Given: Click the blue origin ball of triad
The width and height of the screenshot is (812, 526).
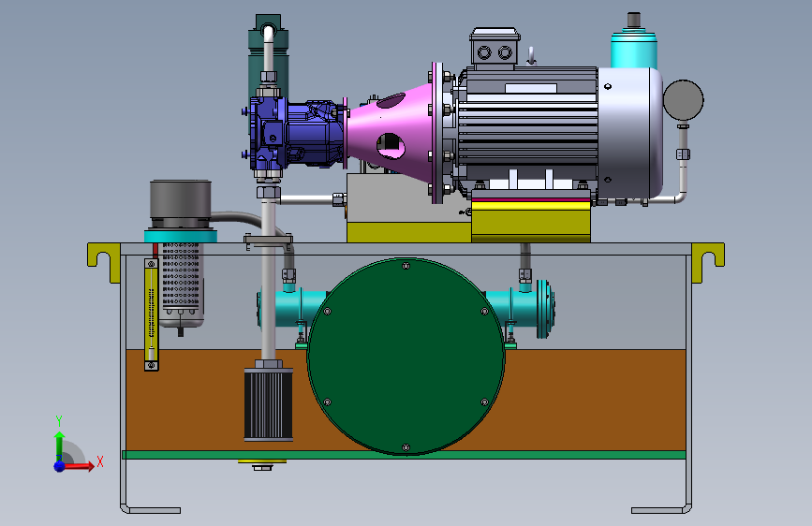Looking at the screenshot, I should tap(60, 466).
